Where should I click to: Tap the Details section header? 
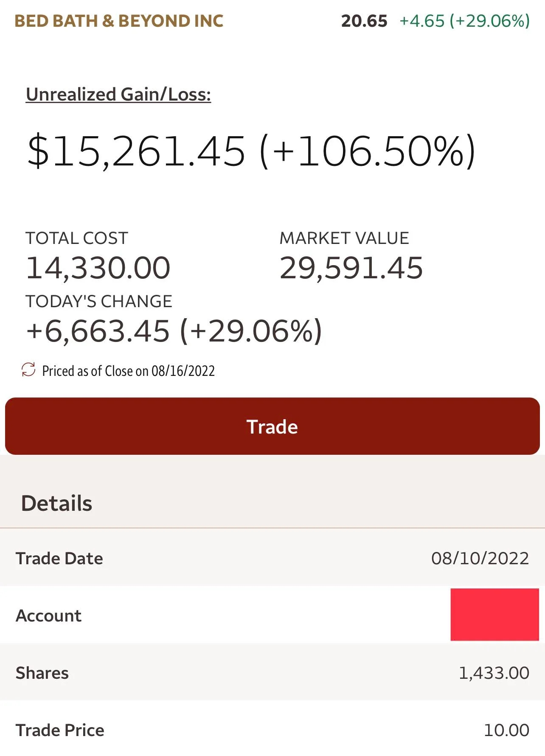click(56, 503)
